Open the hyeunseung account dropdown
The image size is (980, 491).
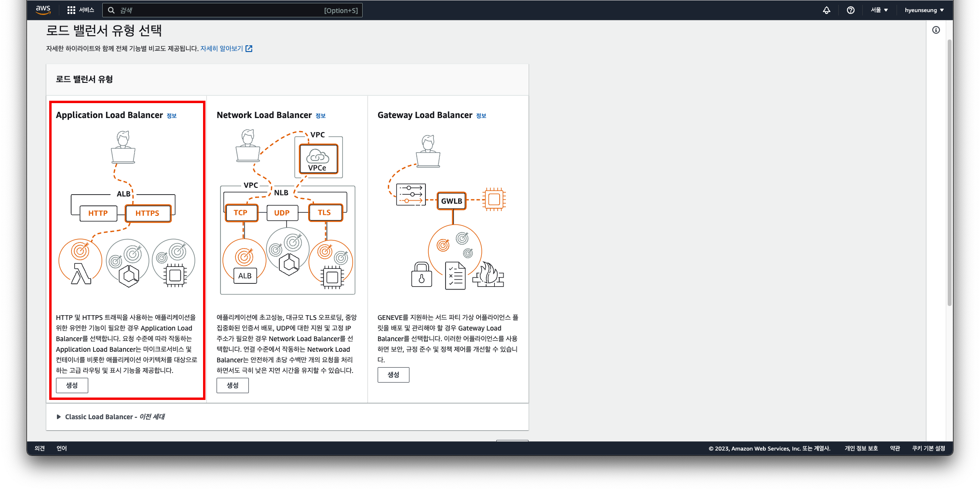(x=924, y=10)
